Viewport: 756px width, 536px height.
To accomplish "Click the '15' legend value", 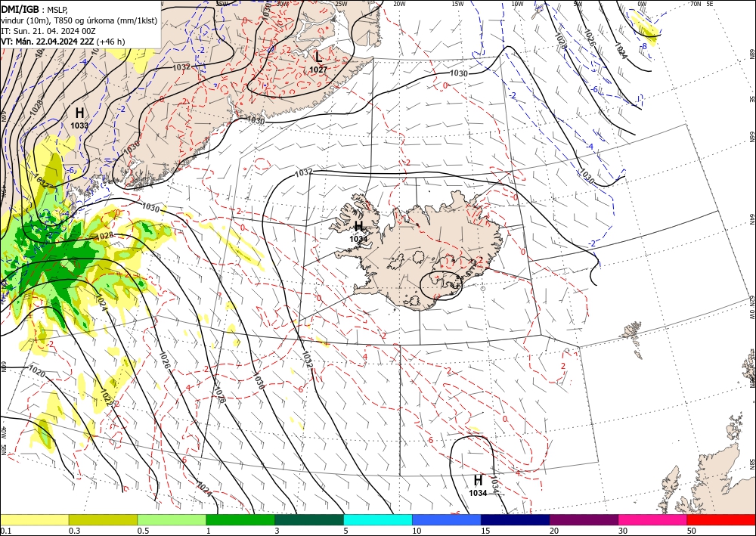I will tap(485, 531).
